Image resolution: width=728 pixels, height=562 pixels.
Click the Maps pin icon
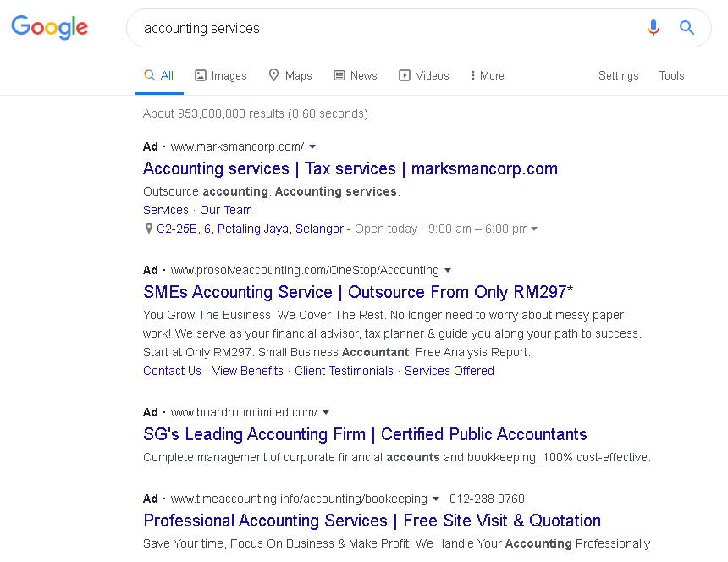point(273,75)
